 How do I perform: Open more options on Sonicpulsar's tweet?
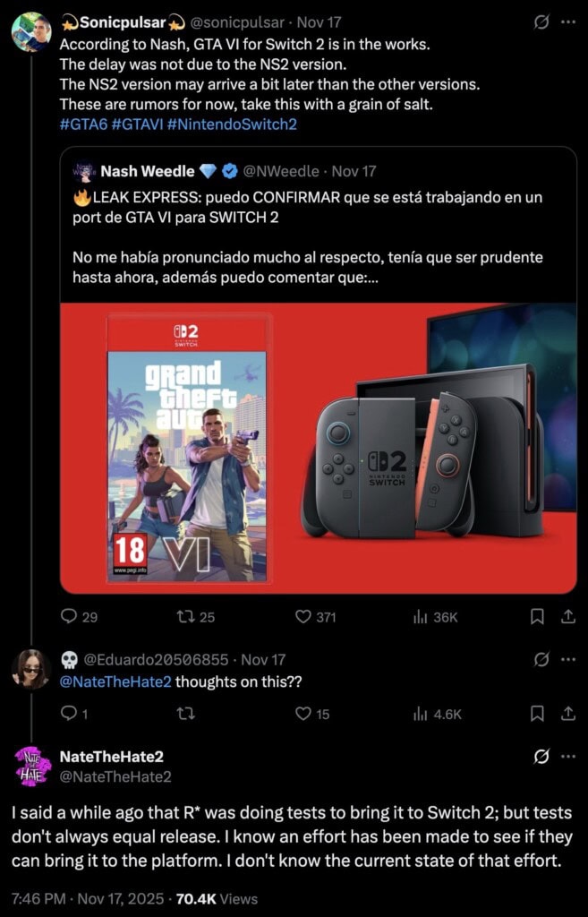click(x=568, y=22)
